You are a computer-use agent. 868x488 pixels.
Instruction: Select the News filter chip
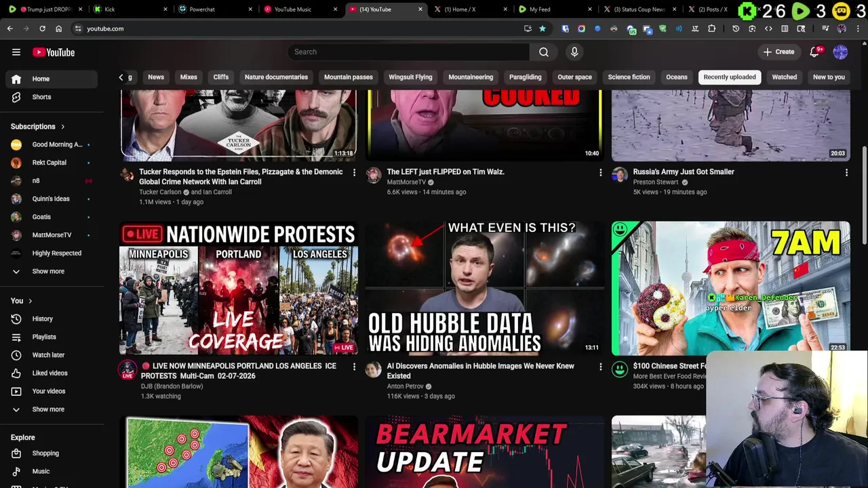click(156, 77)
